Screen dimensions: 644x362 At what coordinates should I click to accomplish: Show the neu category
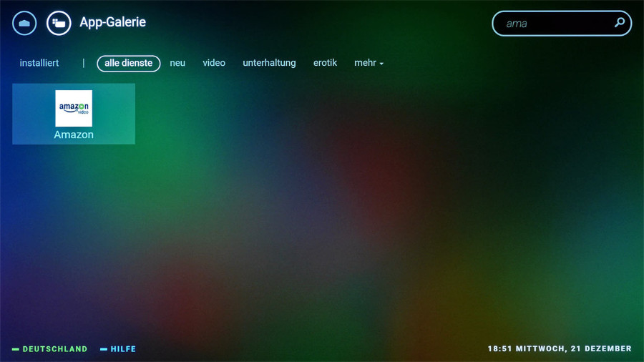coord(177,63)
